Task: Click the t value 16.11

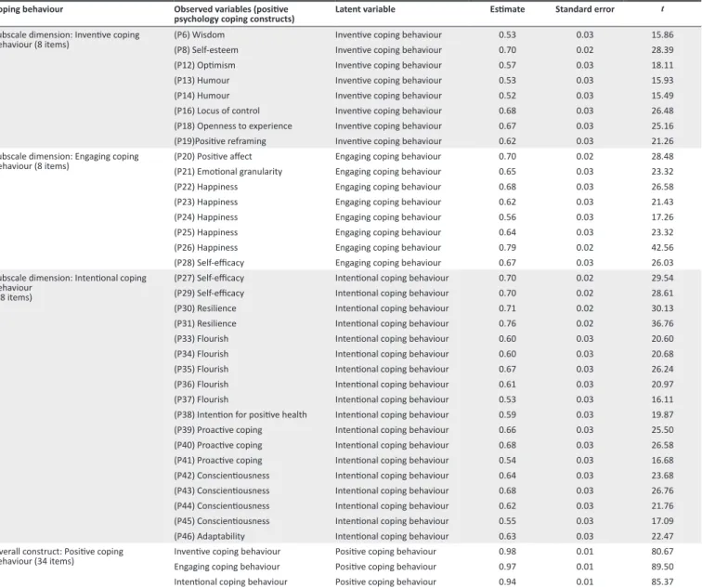Action: tap(662, 399)
